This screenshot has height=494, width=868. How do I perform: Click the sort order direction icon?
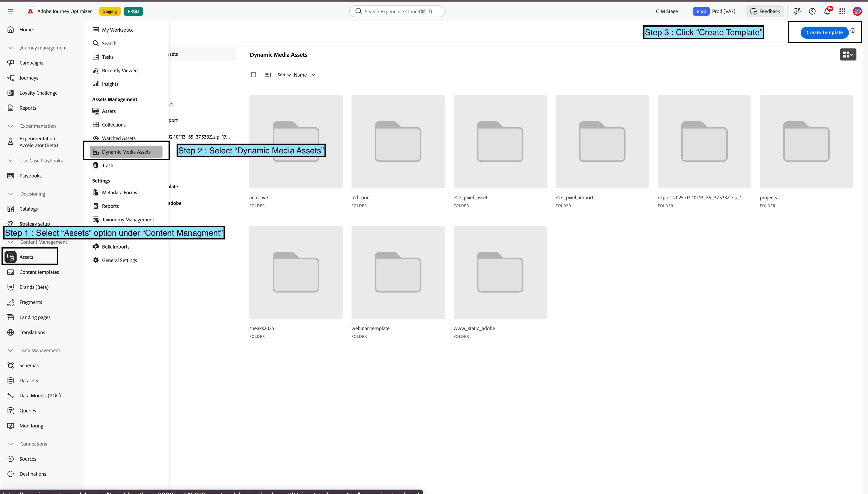(x=268, y=75)
